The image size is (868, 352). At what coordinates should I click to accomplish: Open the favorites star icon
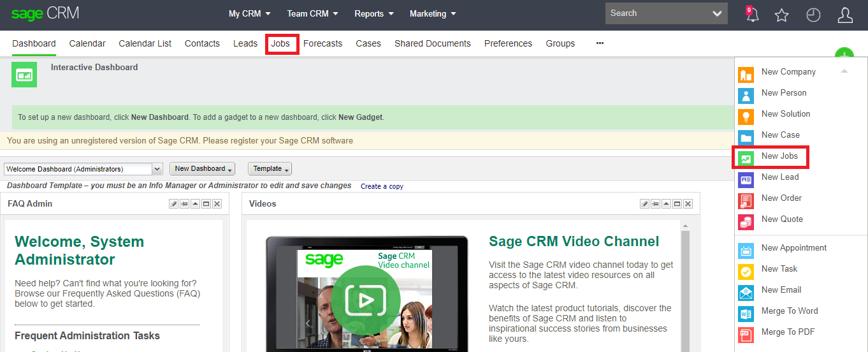coord(782,15)
